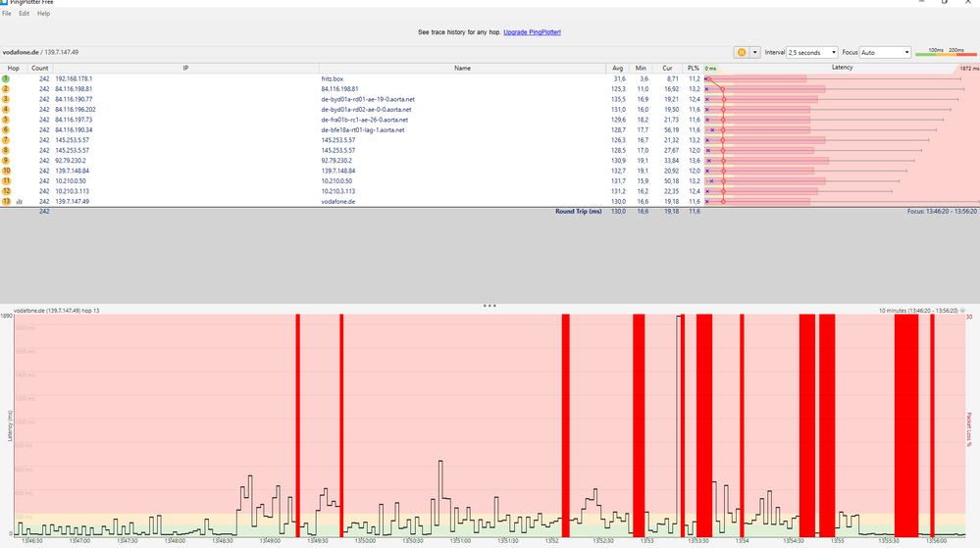Click the green hop 1 circle icon

click(6, 78)
